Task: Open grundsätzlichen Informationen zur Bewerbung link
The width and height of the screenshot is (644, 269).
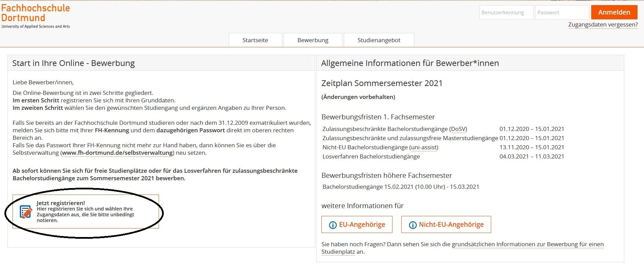Action: [x=527, y=244]
